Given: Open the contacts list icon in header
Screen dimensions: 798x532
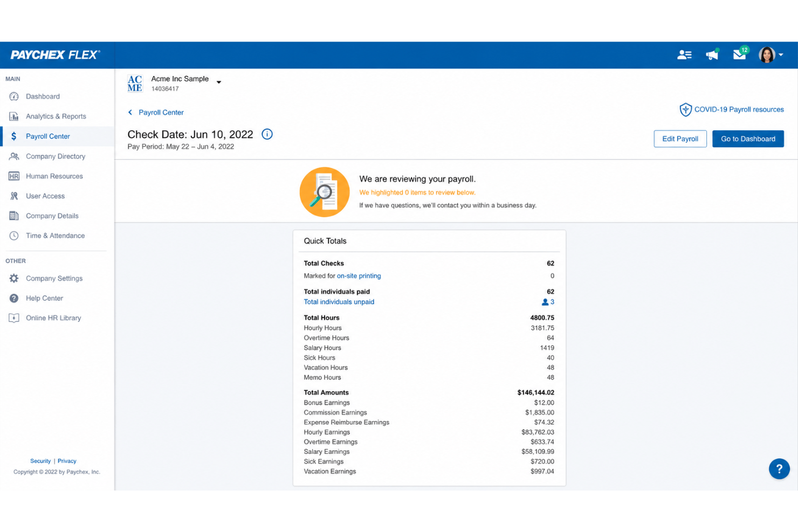Looking at the screenshot, I should [684, 54].
